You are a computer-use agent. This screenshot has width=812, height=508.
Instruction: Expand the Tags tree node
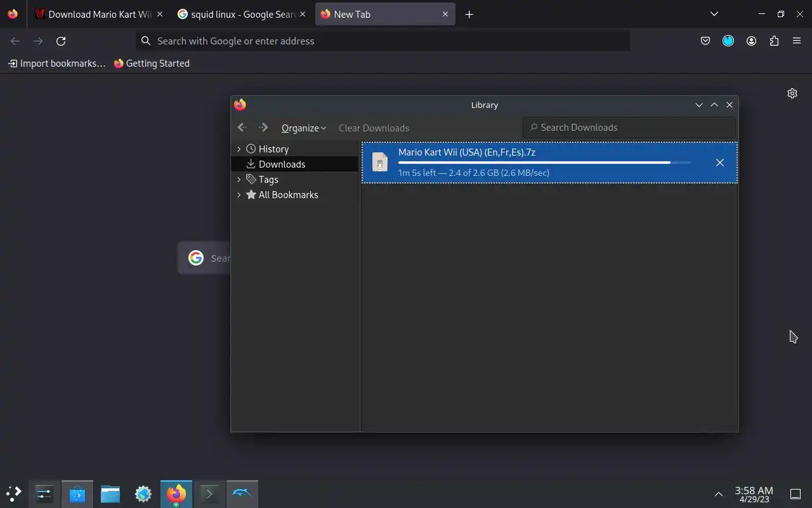239,180
